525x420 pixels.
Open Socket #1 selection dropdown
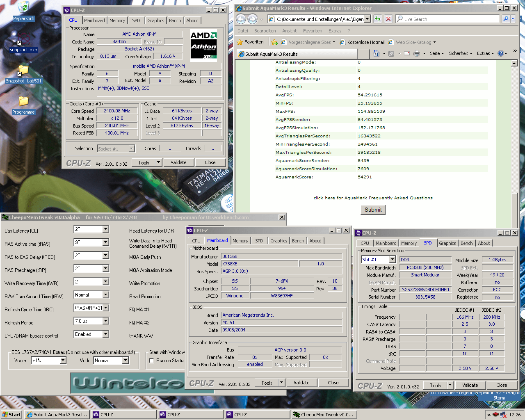(x=131, y=149)
